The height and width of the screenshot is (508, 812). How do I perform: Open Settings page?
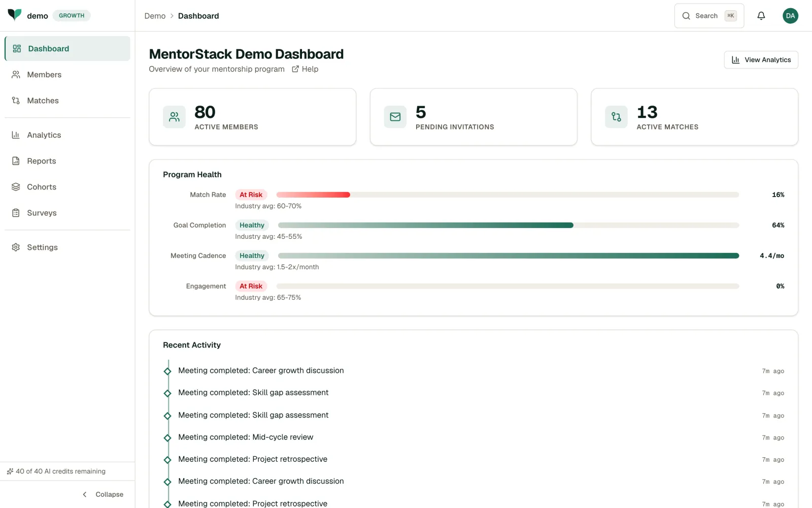pos(67,247)
